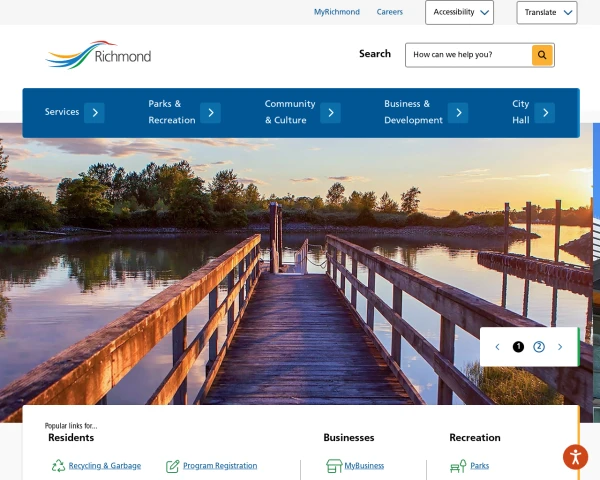The height and width of the screenshot is (480, 600).
Task: Click the MyBusiness storefront icon
Action: [334, 466]
